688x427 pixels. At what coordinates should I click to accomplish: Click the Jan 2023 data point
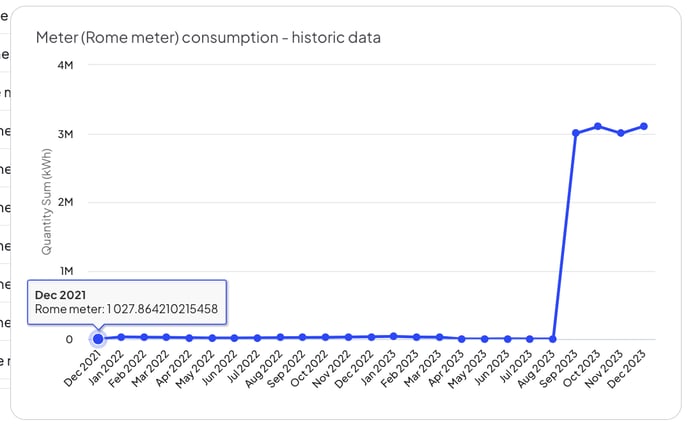[394, 336]
